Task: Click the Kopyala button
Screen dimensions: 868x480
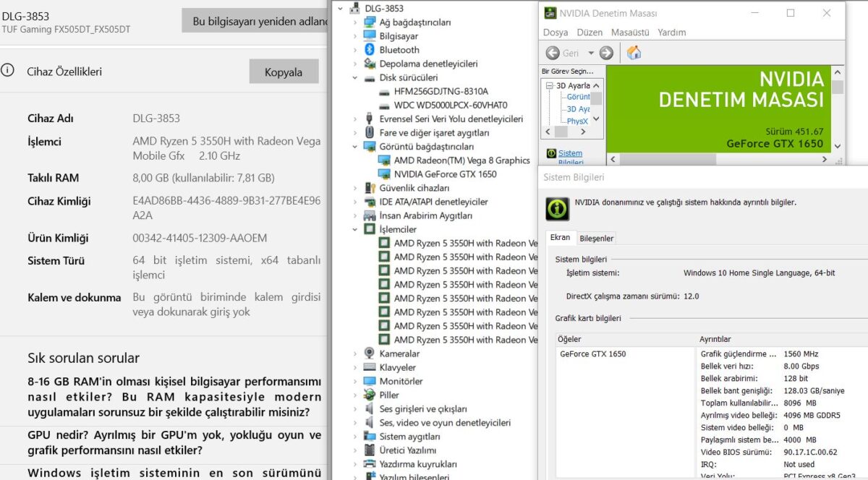Action: click(x=284, y=72)
